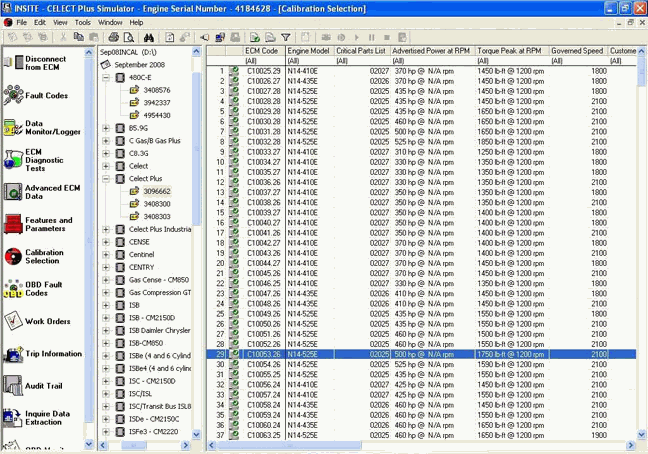
Task: Expand the C Gas/B Gas Plus node
Action: click(x=106, y=140)
